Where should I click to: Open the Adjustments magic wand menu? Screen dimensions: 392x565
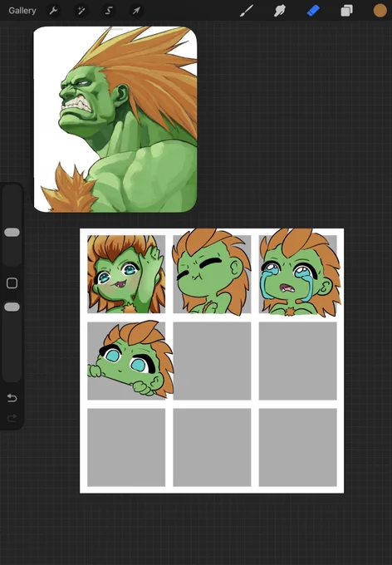click(81, 11)
